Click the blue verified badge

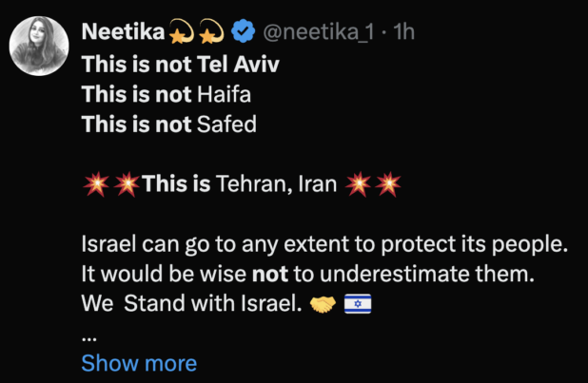[x=244, y=32]
